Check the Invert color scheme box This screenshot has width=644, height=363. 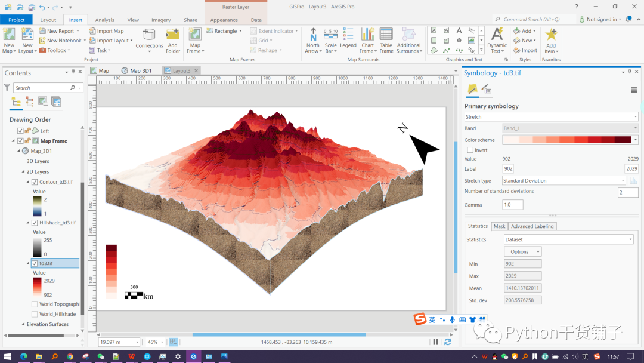pyautogui.click(x=470, y=150)
